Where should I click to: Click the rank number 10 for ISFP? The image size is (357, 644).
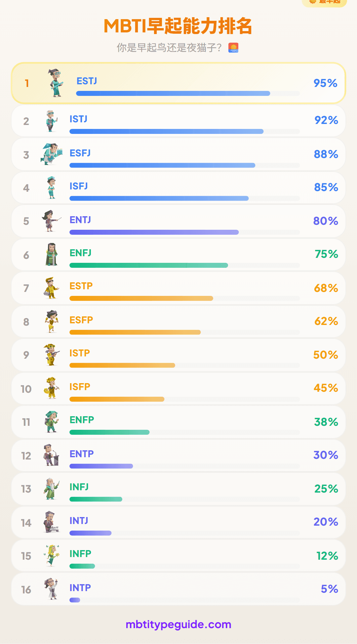pos(26,389)
